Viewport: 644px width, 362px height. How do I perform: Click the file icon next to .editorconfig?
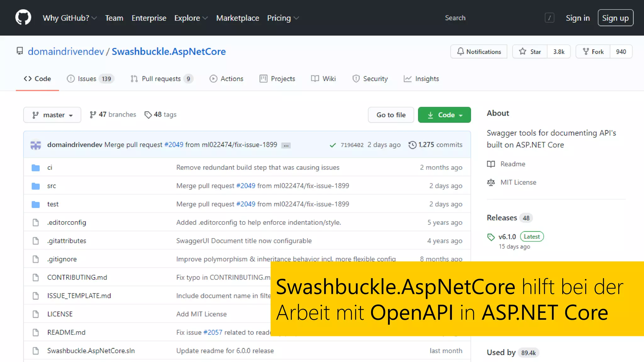[x=36, y=222]
